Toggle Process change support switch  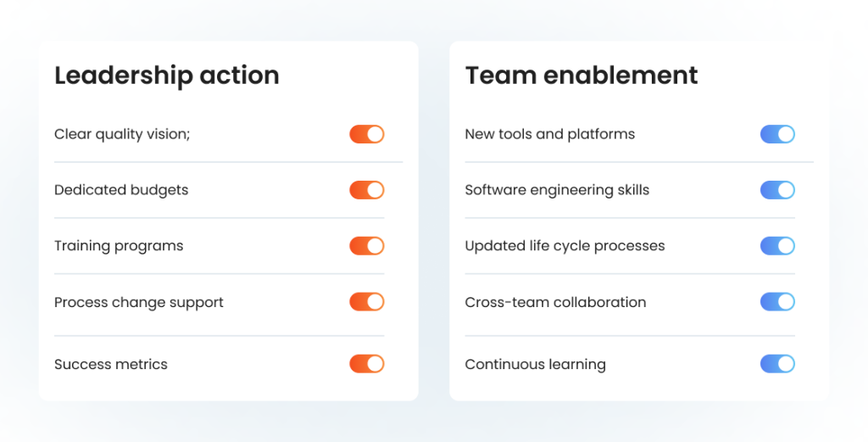coord(366,302)
